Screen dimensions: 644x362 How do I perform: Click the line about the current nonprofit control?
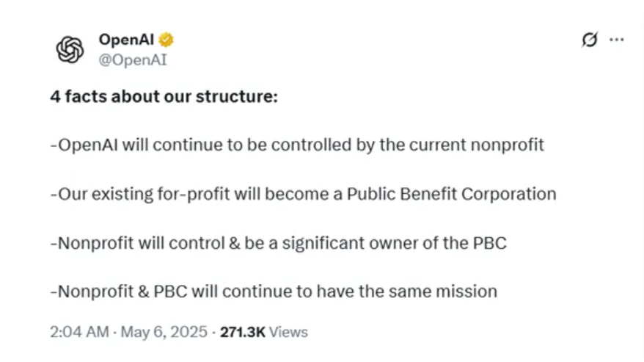297,145
